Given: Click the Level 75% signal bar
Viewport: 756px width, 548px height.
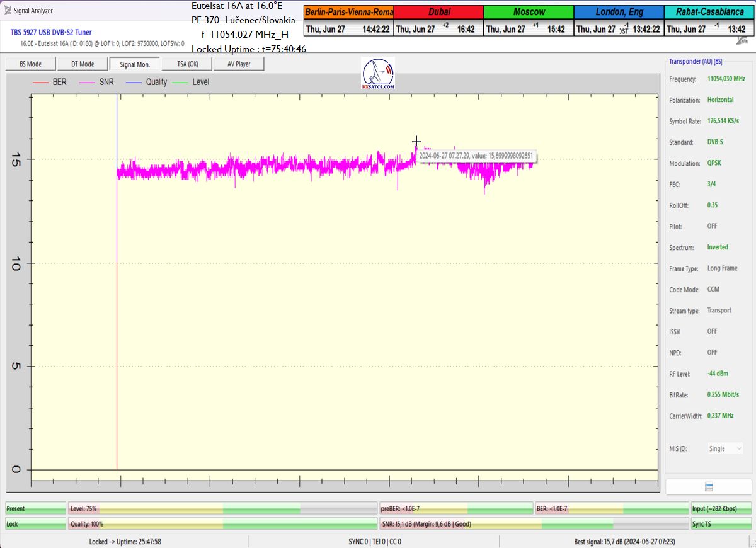Looking at the screenshot, I should click(x=222, y=509).
